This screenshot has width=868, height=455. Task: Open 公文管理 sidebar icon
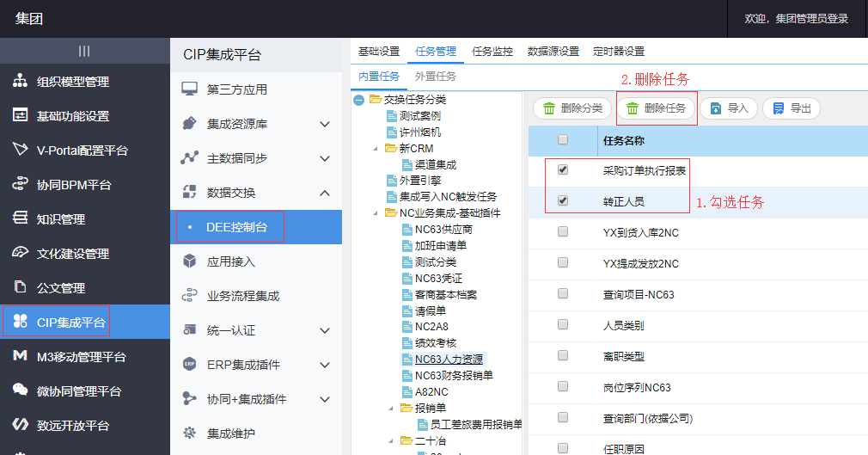click(20, 287)
